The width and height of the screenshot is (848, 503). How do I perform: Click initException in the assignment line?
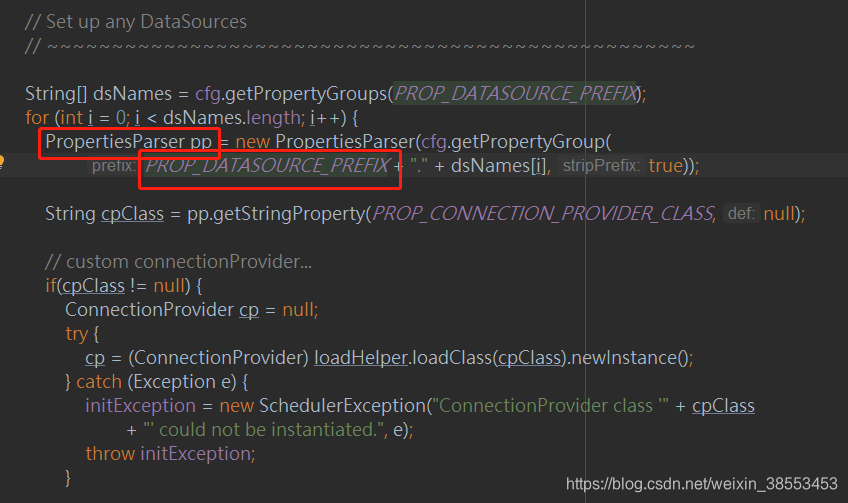[141, 406]
